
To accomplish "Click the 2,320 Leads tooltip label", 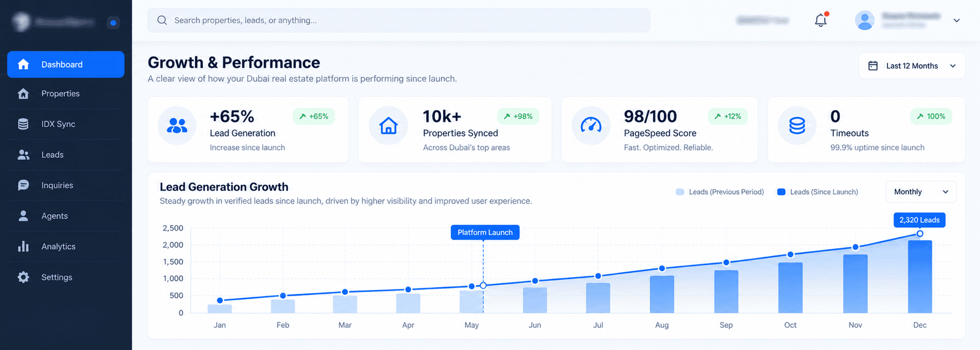I will tap(919, 220).
